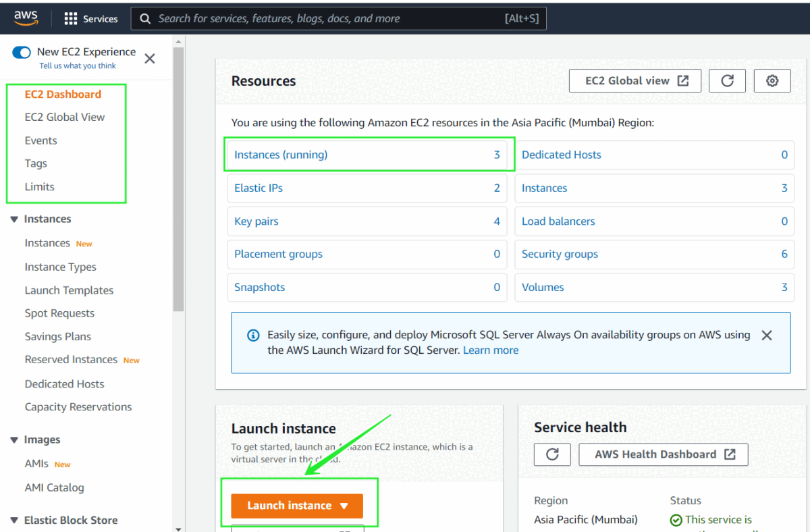This screenshot has width=810, height=532.
Task: Open Instances (running) resource link
Action: 281,155
